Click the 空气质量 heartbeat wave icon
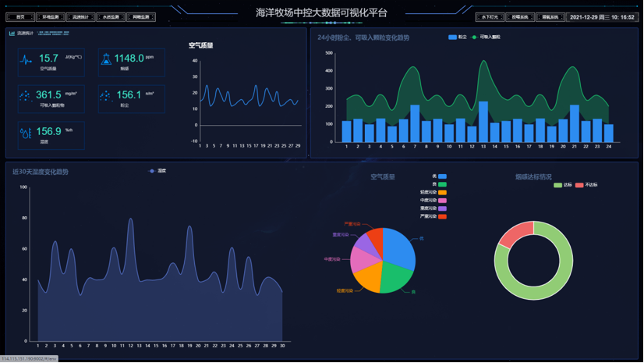 point(27,60)
